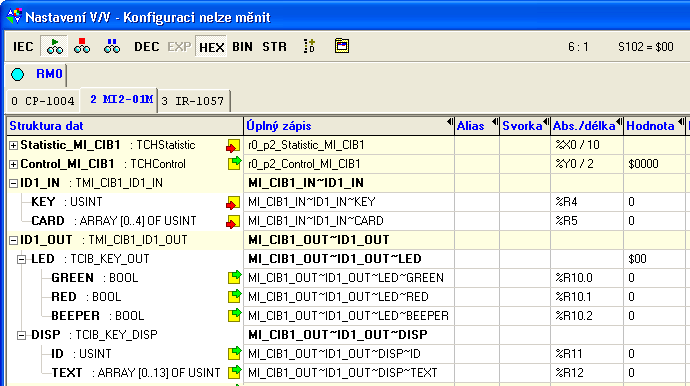690x386 pixels.
Task: Click the S102 = $00 status text
Action: click(646, 47)
